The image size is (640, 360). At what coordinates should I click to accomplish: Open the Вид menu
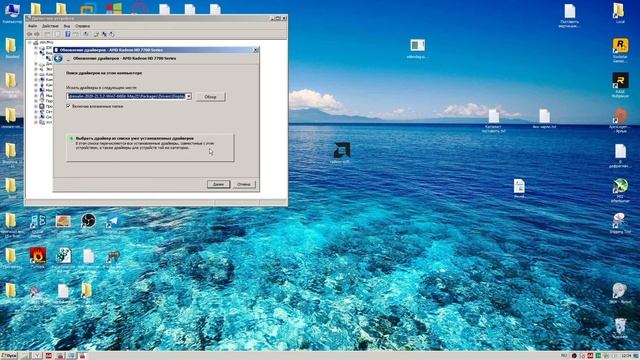pyautogui.click(x=67, y=26)
